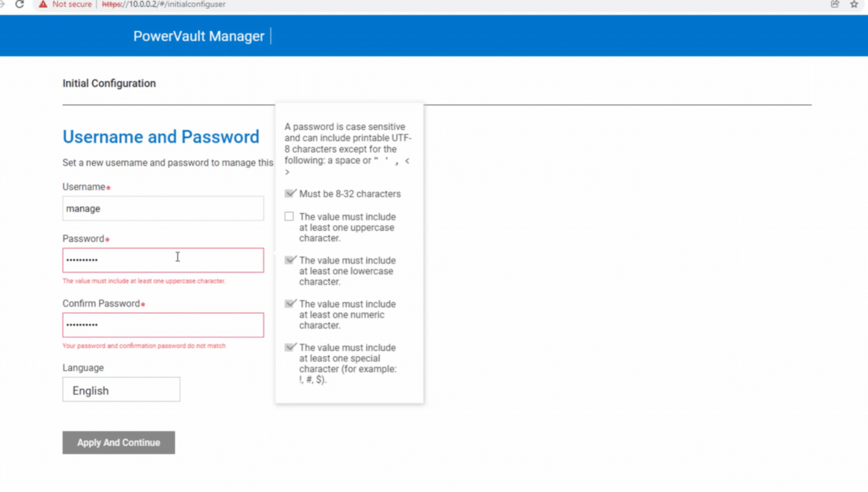Toggle the special character requirement checkbox
868x492 pixels.
(289, 347)
